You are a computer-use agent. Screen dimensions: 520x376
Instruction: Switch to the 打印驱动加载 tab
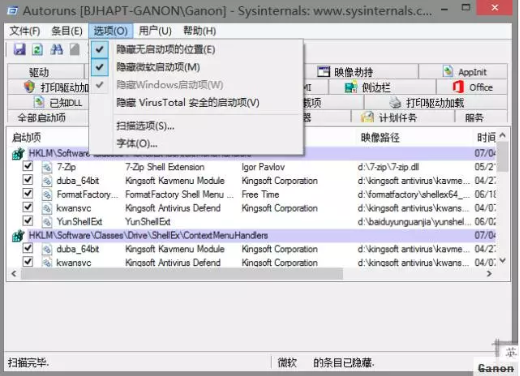[436, 103]
